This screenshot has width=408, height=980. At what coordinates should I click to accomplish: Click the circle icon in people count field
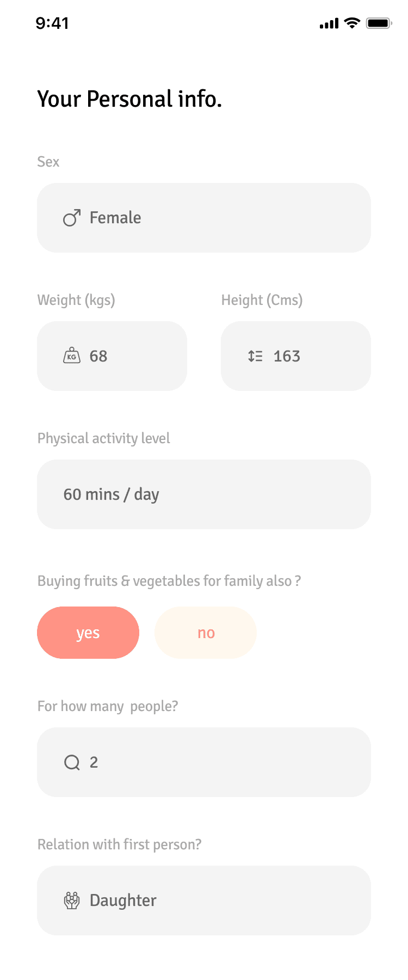pyautogui.click(x=72, y=762)
